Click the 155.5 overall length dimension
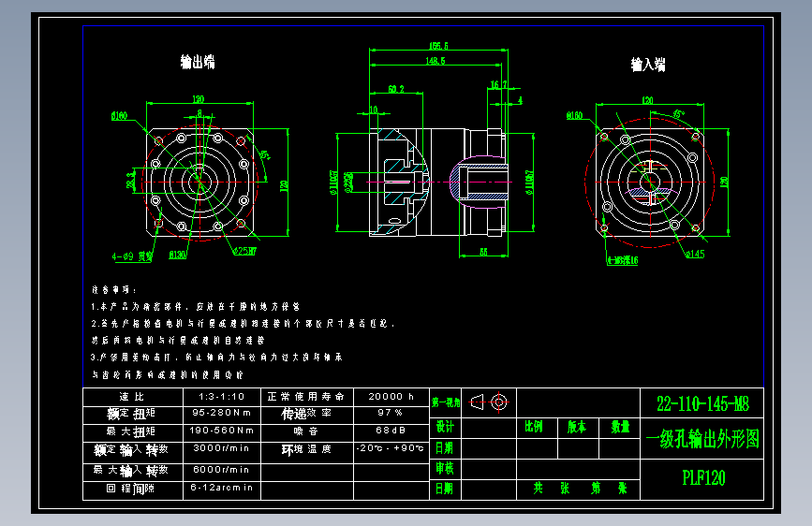 (x=438, y=46)
